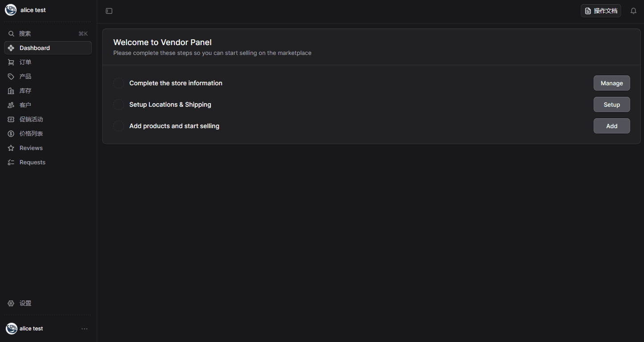Click the price list dollar icon
This screenshot has height=342, width=644.
point(11,134)
